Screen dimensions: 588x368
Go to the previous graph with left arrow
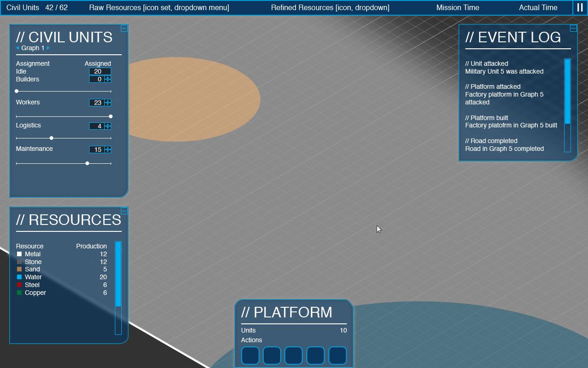[x=17, y=48]
